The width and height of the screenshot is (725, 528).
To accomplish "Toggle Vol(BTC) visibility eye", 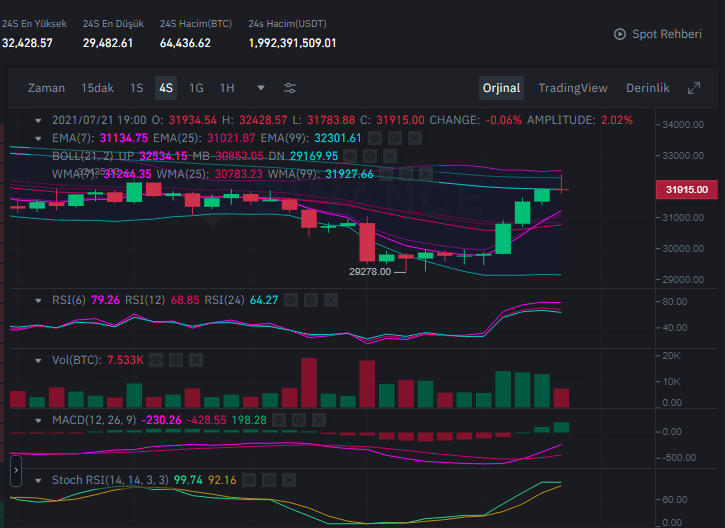I will click(156, 360).
